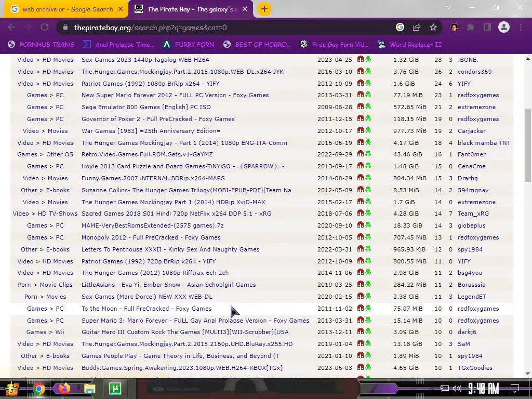Close the Google Search tab
Screen dimensions: 532x399
click(x=121, y=9)
